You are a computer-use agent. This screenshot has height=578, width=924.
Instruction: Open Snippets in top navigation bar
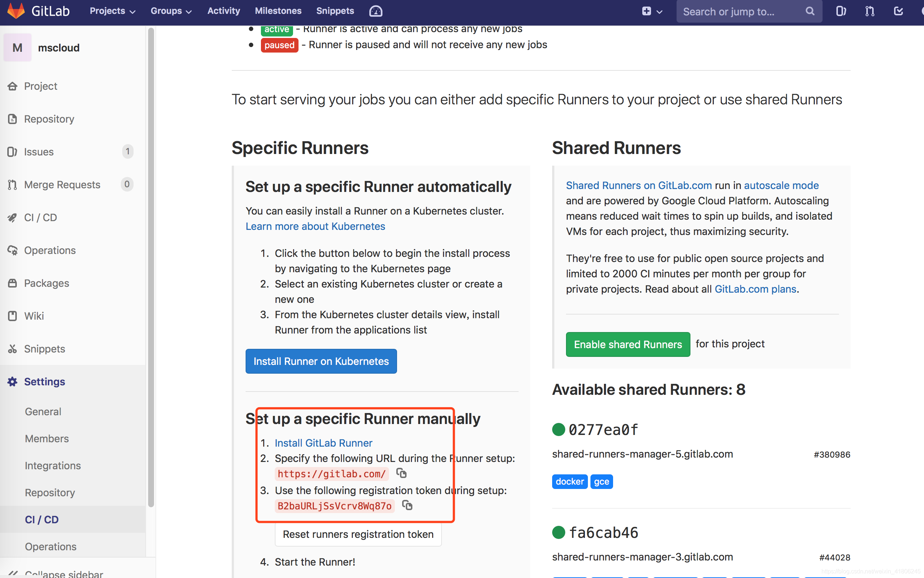(x=335, y=11)
